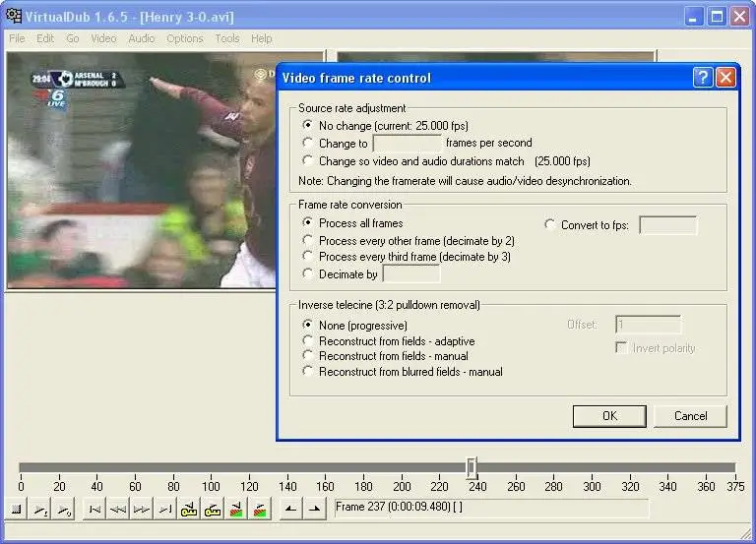Click the 'Frame rate conversion' group label
Image resolution: width=756 pixels, height=544 pixels.
pyautogui.click(x=350, y=205)
